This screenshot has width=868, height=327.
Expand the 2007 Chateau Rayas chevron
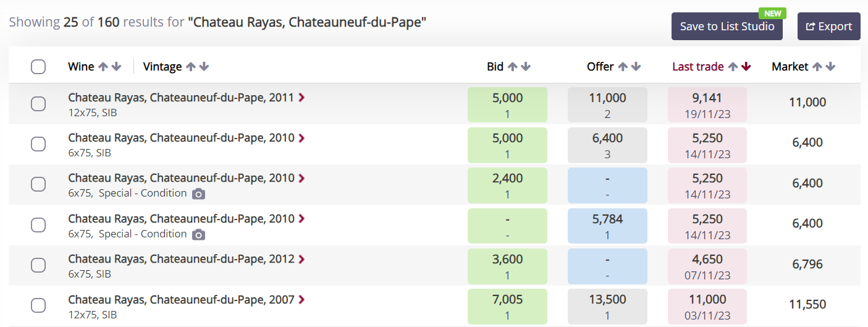(x=301, y=300)
